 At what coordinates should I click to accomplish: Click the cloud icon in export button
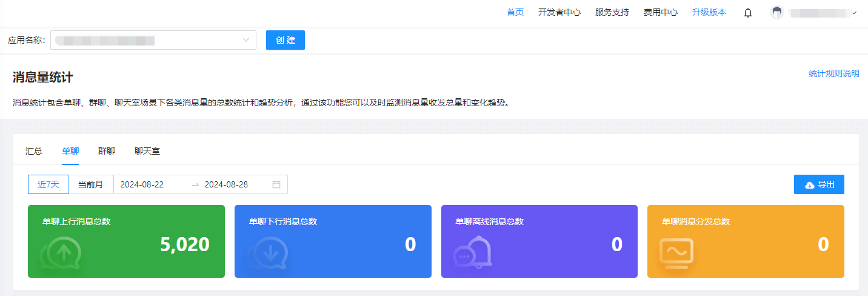coord(809,185)
